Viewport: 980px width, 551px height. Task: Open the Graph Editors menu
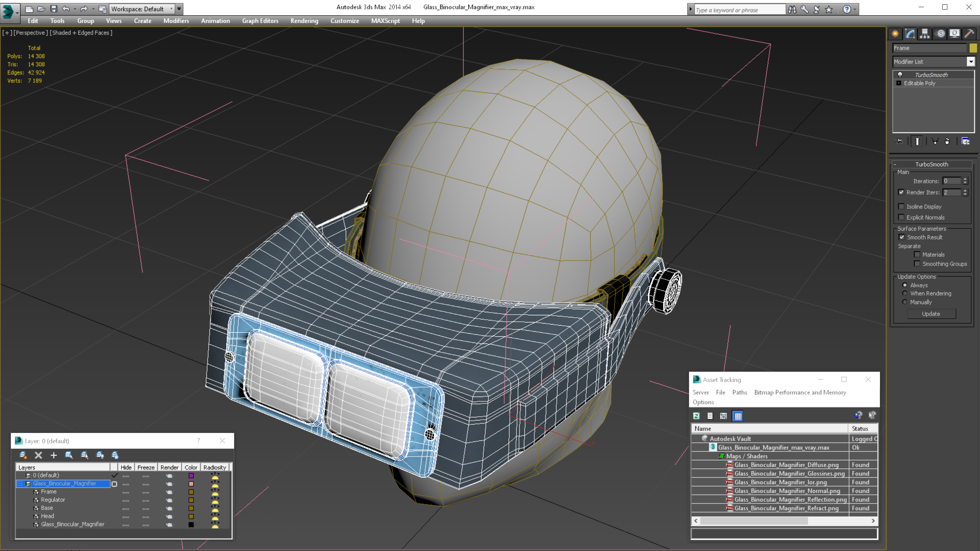(260, 21)
